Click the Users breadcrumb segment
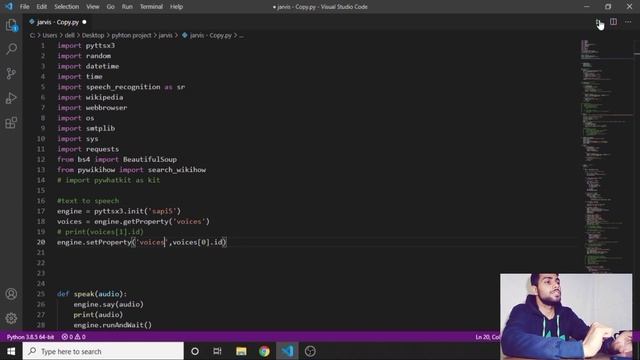The height and width of the screenshot is (360, 640). point(49,36)
